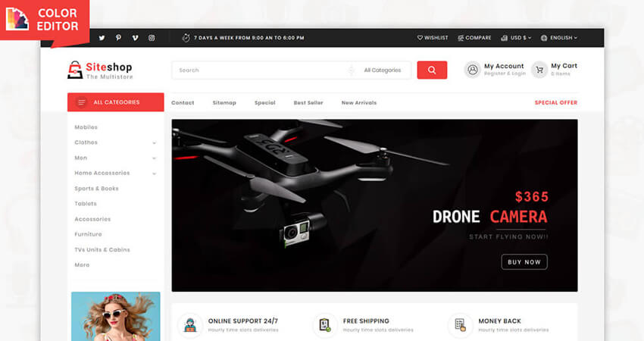644x341 pixels.
Task: Click the Twitter icon in top bar
Action: (102, 38)
